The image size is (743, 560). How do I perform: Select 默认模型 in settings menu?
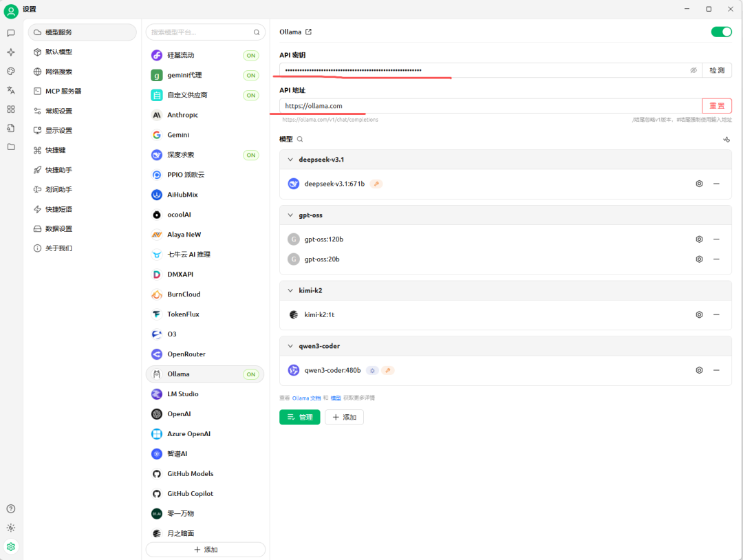(x=58, y=52)
